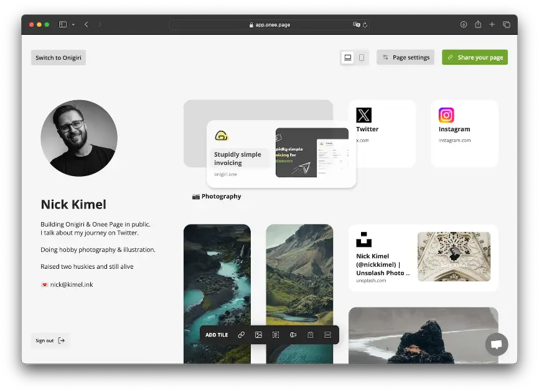This screenshot has height=392, width=539.
Task: Sign out of the account
Action: tap(50, 340)
